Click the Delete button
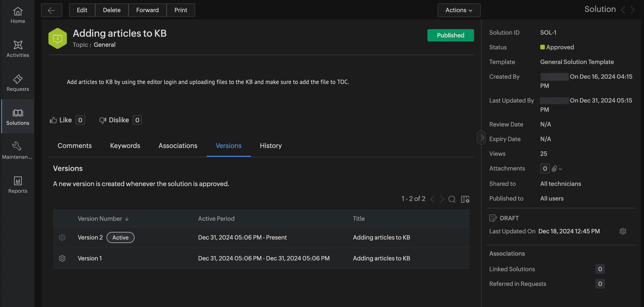The height and width of the screenshot is (307, 644). click(112, 10)
